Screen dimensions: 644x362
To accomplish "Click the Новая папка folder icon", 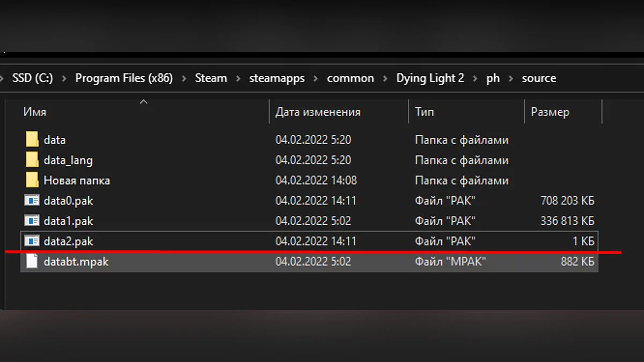I will [32, 180].
